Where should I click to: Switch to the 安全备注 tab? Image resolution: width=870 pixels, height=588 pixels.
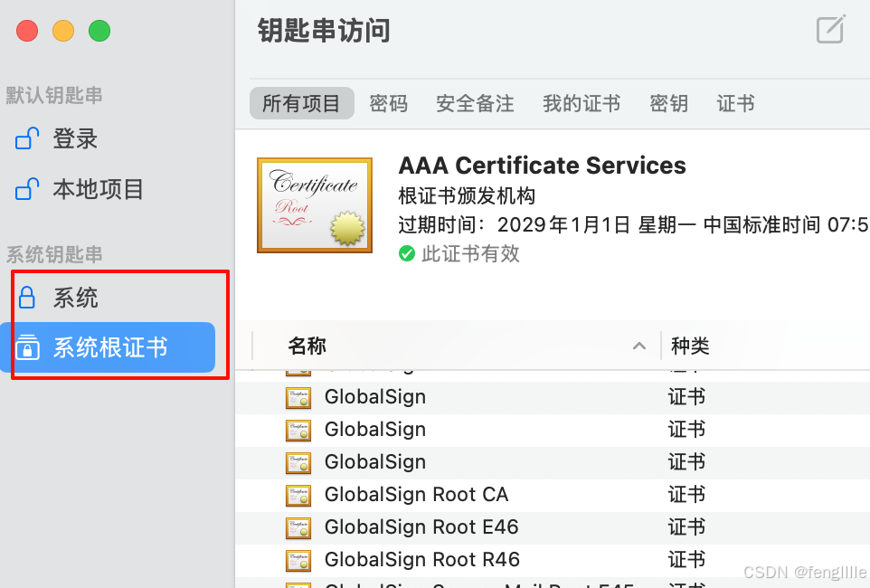pos(475,103)
